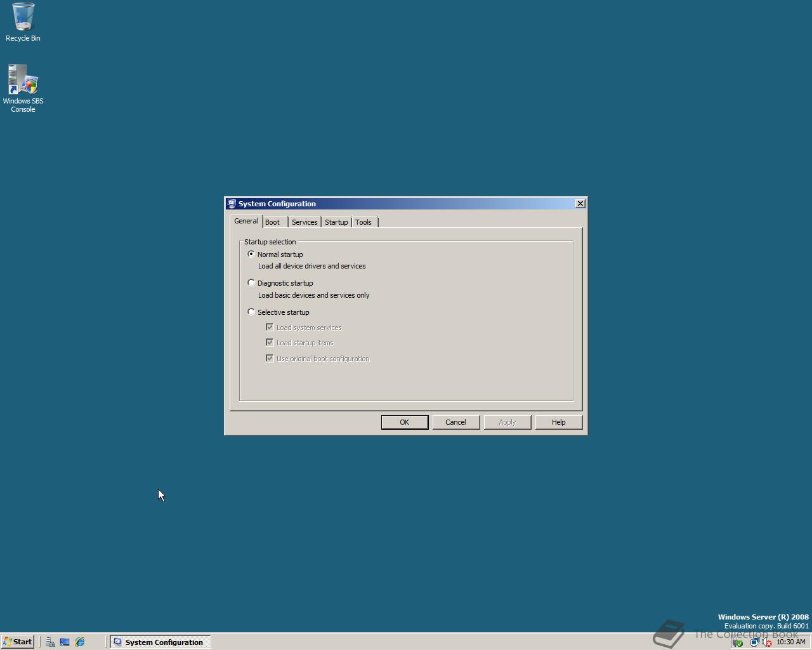
Task: Click the muted speaker volume tray icon
Action: pos(766,642)
